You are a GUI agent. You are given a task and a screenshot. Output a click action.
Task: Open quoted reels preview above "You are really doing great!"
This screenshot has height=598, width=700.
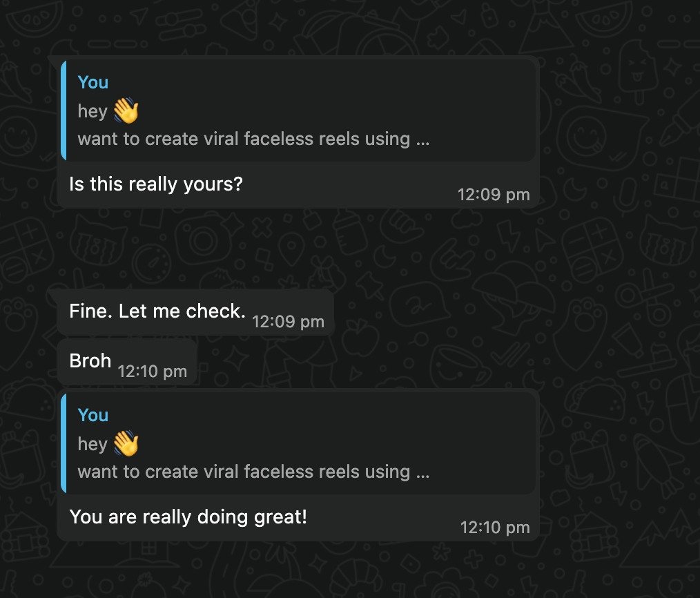click(x=253, y=472)
